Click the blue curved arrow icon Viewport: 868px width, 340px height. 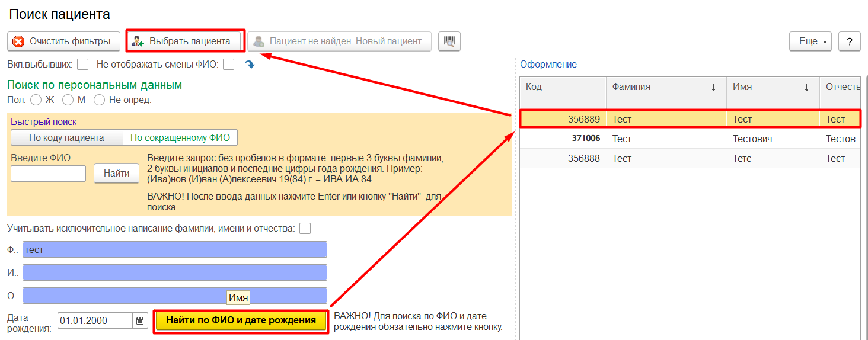(250, 64)
